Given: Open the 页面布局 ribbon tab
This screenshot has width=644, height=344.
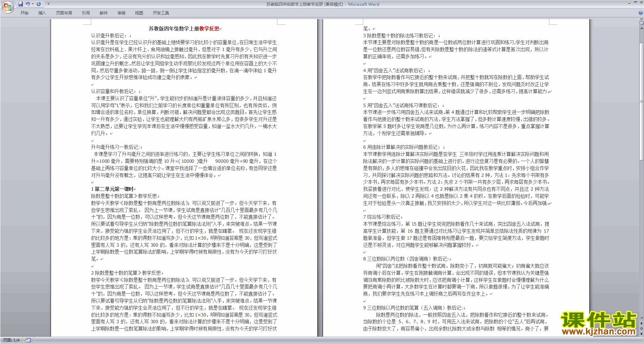Looking at the screenshot, I should (x=64, y=13).
